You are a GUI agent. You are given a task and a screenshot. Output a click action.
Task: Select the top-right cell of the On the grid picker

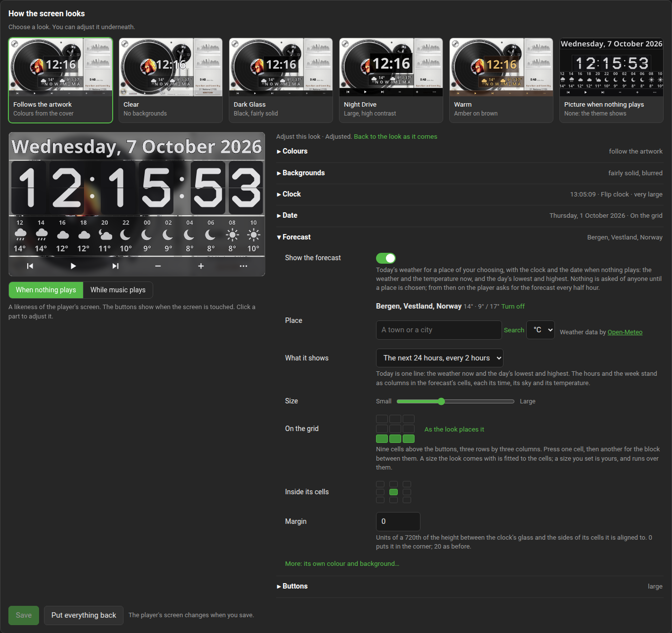click(409, 419)
